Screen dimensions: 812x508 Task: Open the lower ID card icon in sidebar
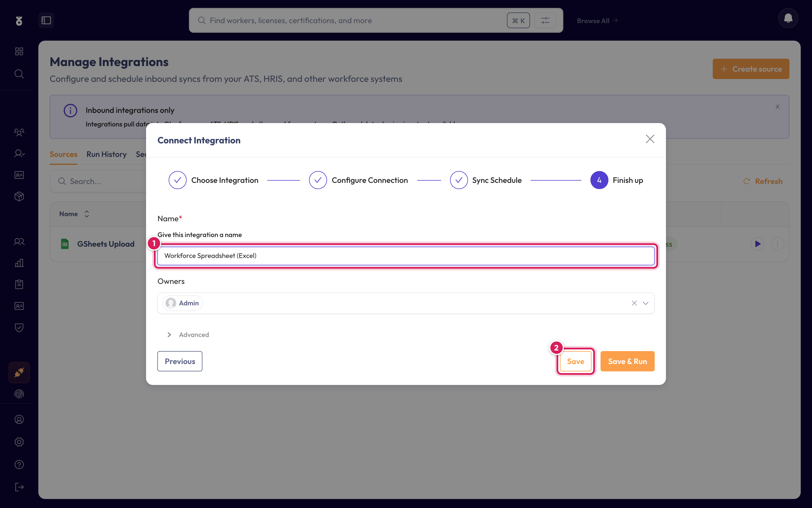pos(19,306)
